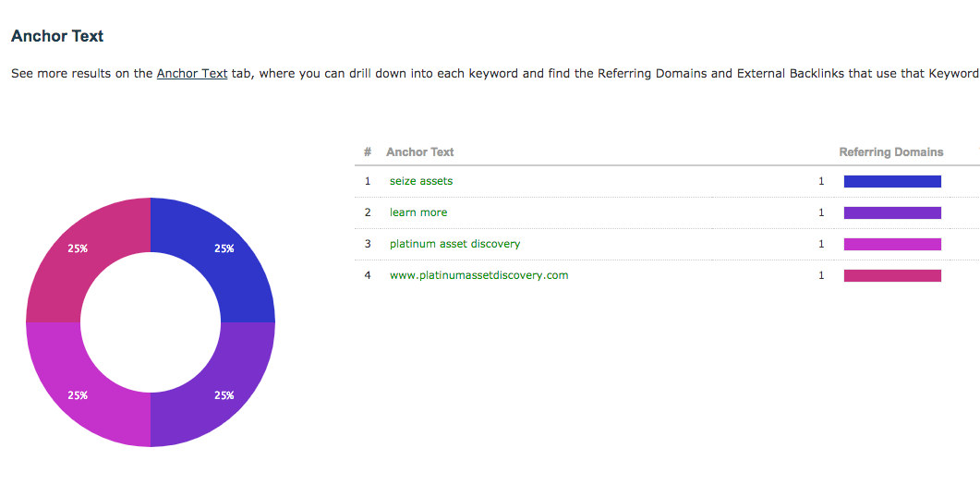980x484 pixels.
Task: Click the blue bar for seize assets
Action: pos(892,181)
